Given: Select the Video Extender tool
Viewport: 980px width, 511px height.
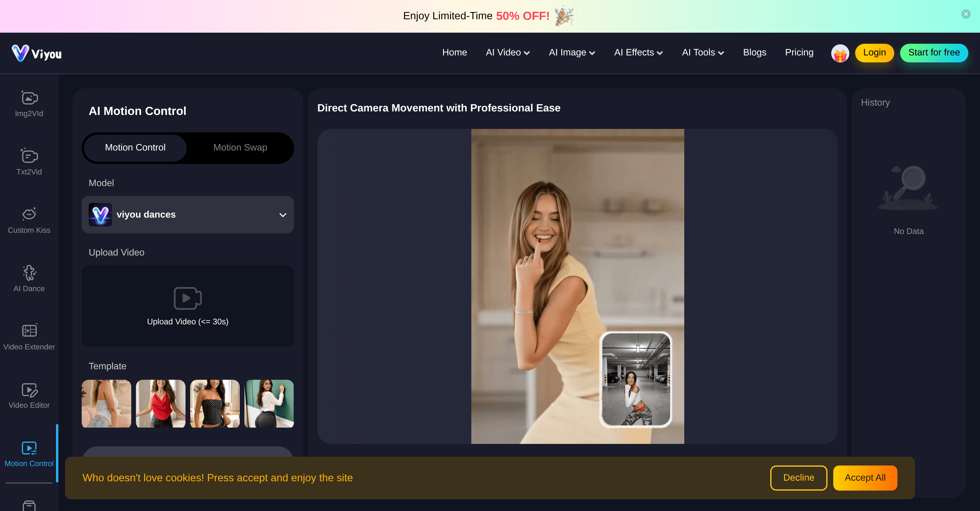Looking at the screenshot, I should click(x=29, y=336).
